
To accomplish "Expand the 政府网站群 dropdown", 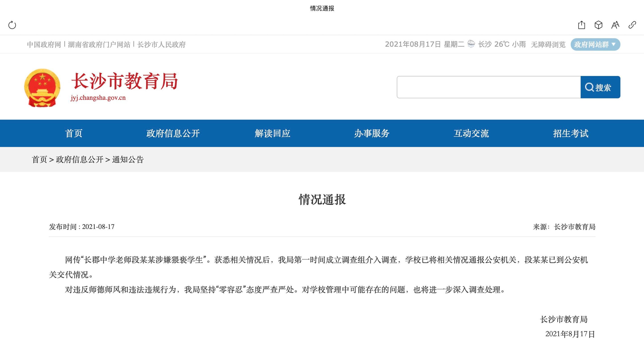I will point(595,44).
